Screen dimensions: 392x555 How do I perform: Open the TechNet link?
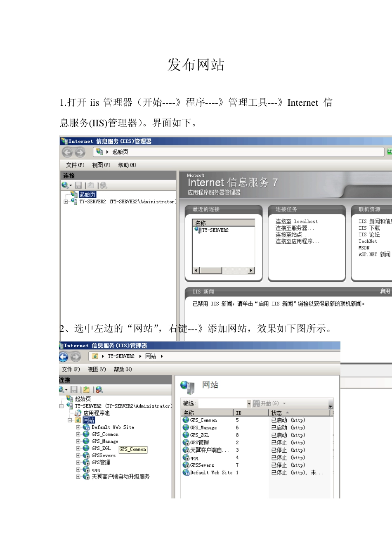coord(368,241)
